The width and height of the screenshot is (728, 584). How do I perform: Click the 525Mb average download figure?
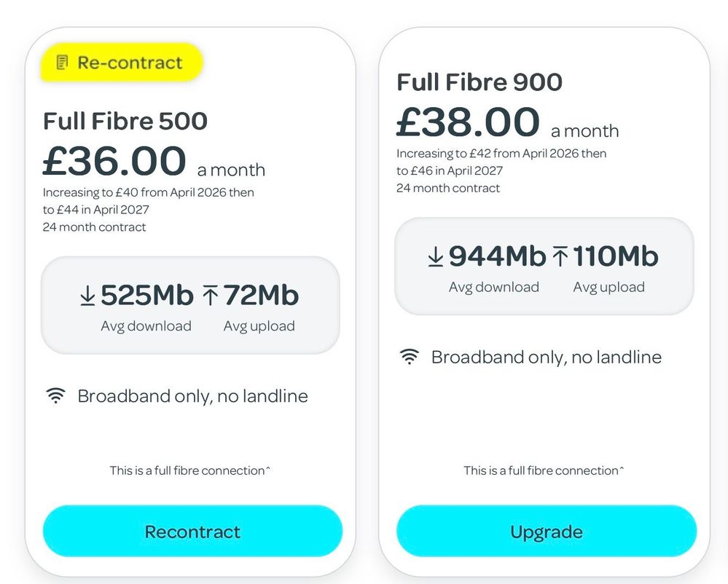(x=146, y=296)
